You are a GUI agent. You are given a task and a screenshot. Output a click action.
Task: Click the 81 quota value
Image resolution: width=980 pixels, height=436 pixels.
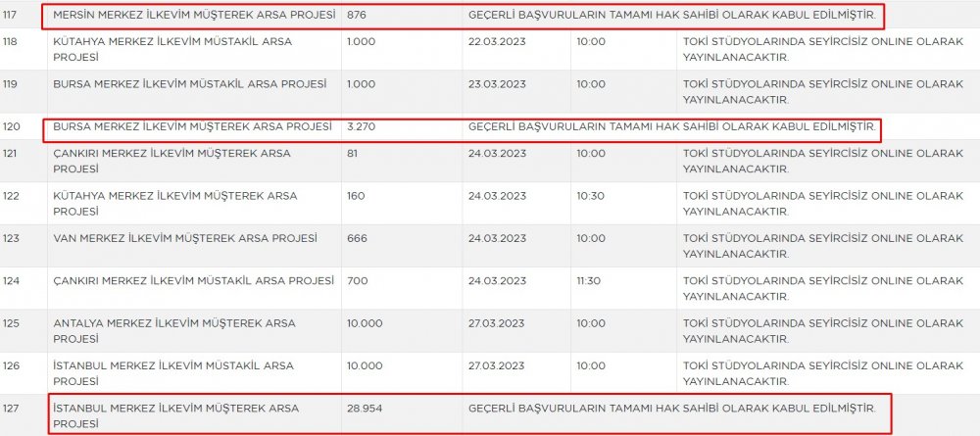(353, 153)
